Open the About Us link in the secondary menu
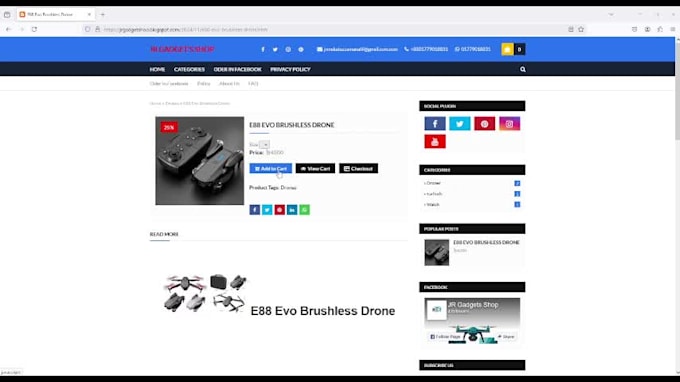The height and width of the screenshot is (382, 680). (x=229, y=84)
